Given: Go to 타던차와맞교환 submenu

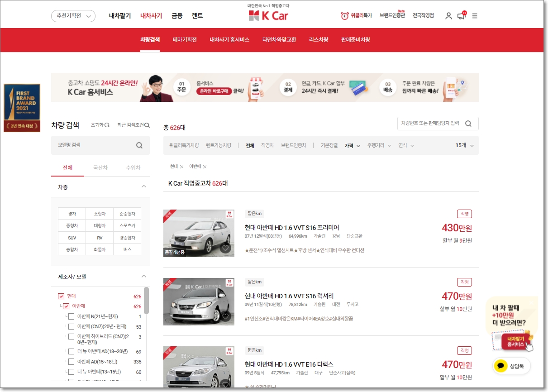Looking at the screenshot, I should [279, 40].
